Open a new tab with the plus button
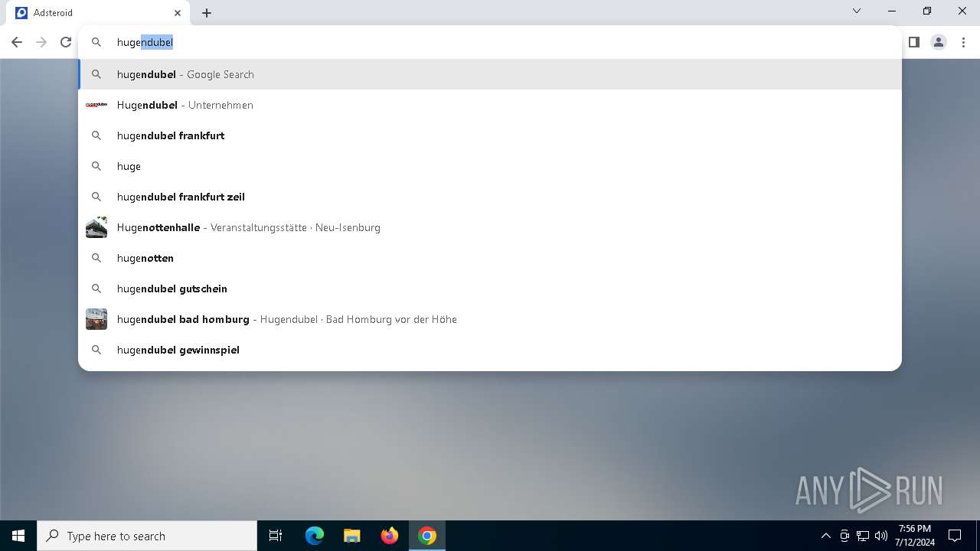980x551 pixels. (x=207, y=13)
